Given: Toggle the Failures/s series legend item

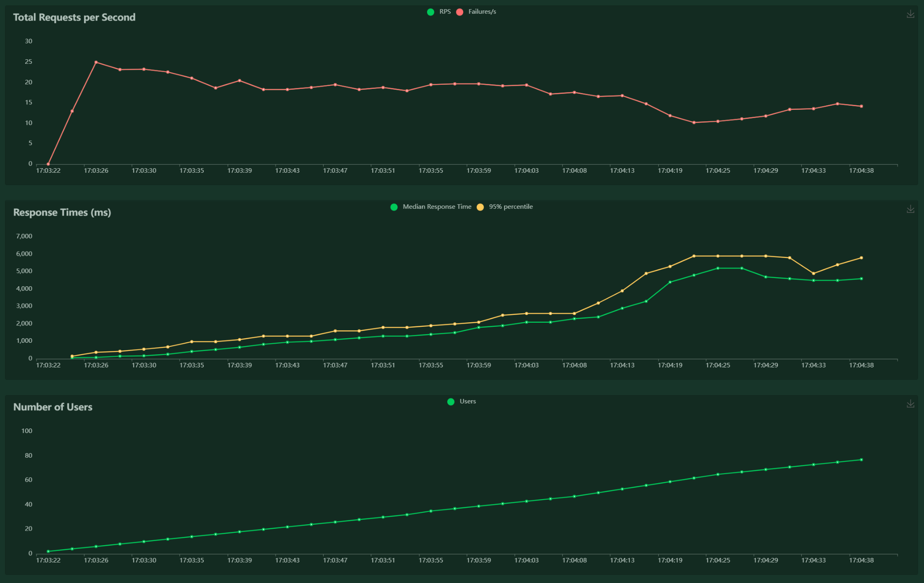Looking at the screenshot, I should (x=482, y=12).
